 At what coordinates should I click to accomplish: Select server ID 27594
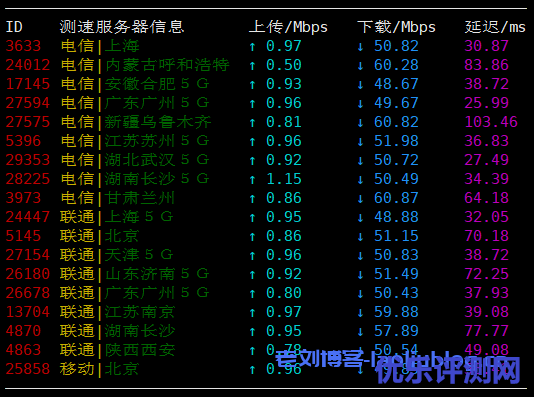pyautogui.click(x=28, y=103)
